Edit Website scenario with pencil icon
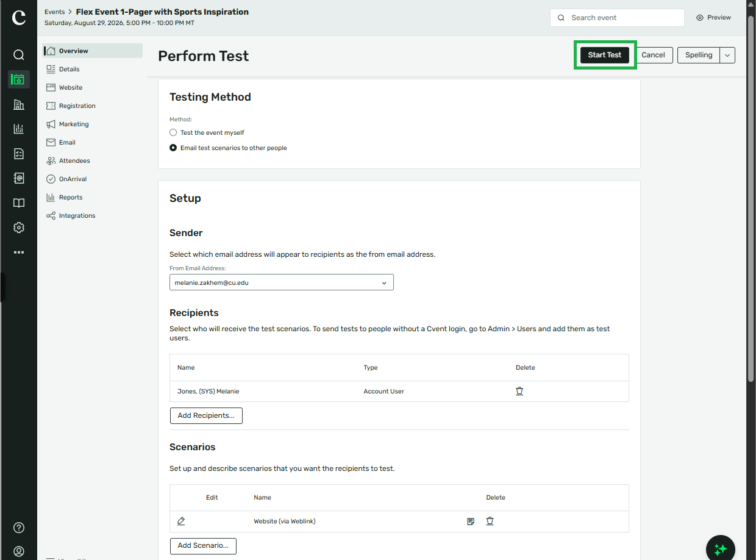The image size is (756, 560). tap(181, 521)
